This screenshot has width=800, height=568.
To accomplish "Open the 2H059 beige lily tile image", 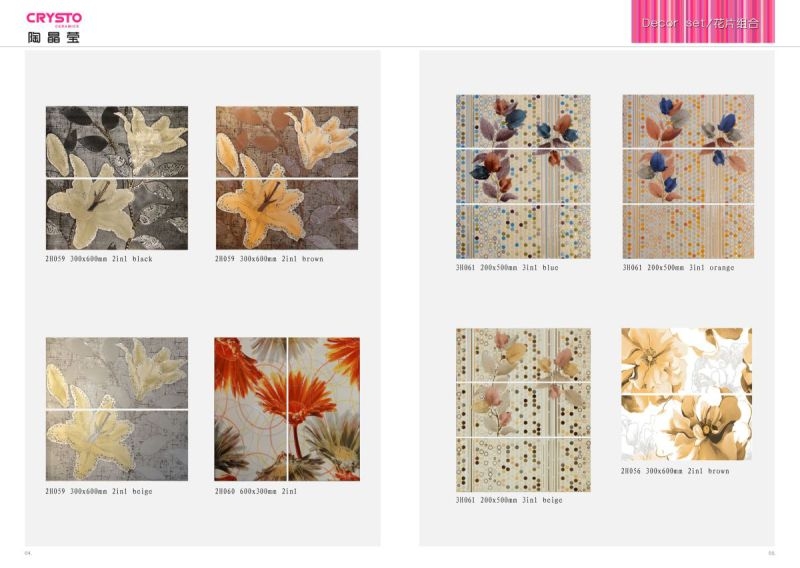I will pos(117,409).
